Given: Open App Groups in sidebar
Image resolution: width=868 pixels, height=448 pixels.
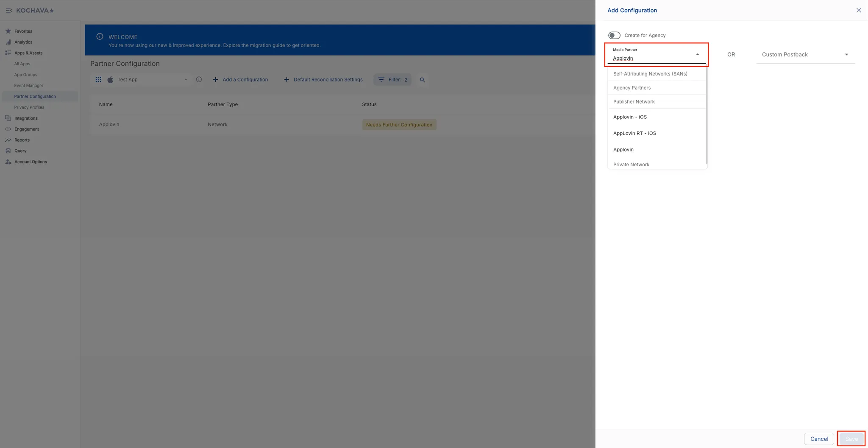Looking at the screenshot, I should 25,75.
